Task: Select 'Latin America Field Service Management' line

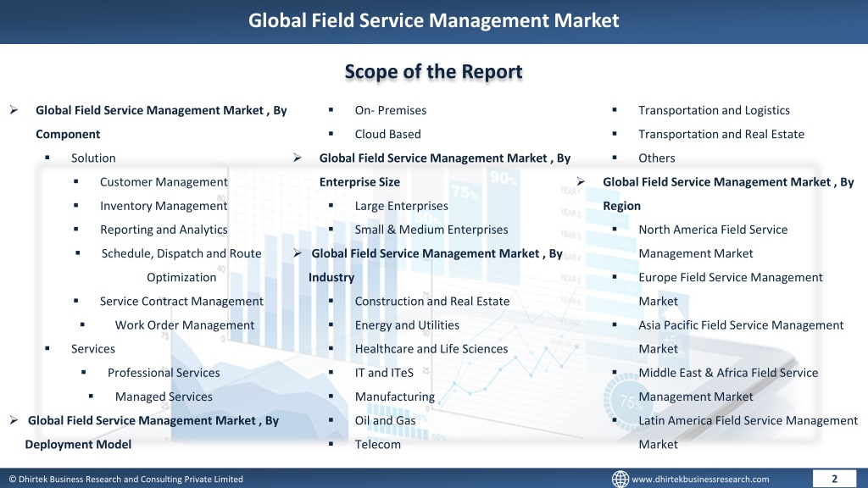Action: coord(748,420)
